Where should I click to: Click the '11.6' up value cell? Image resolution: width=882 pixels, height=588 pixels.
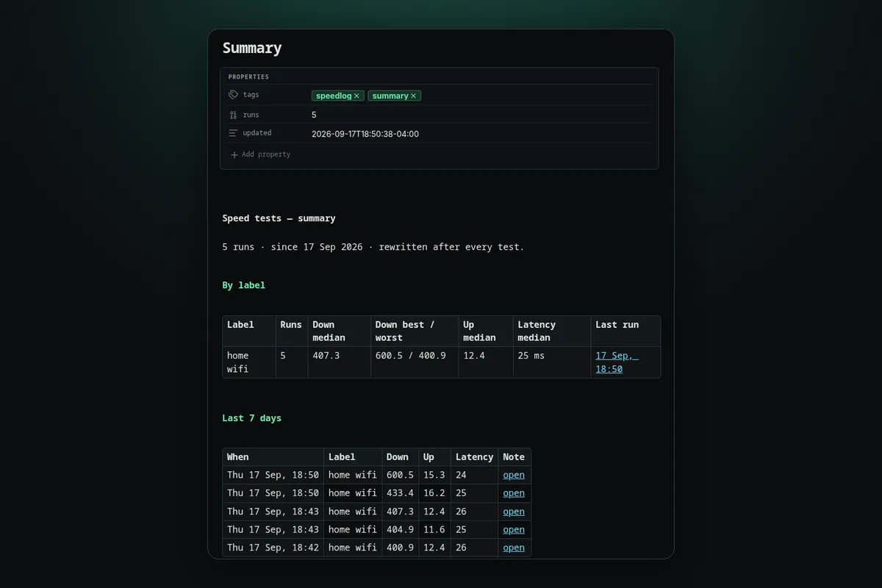tap(434, 529)
